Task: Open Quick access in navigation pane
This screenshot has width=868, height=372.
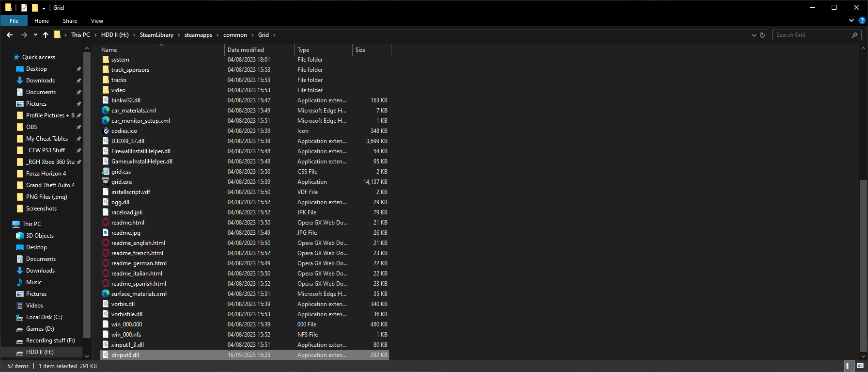Action: pyautogui.click(x=39, y=57)
